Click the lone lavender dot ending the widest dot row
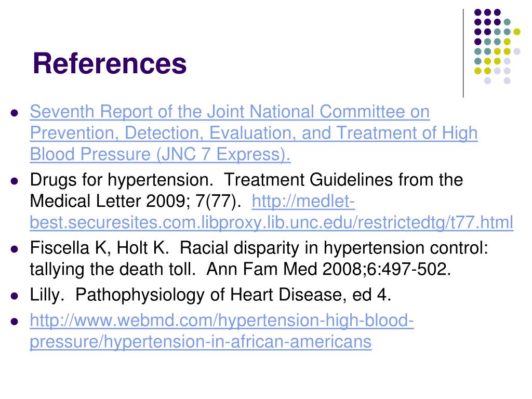 click(517, 51)
